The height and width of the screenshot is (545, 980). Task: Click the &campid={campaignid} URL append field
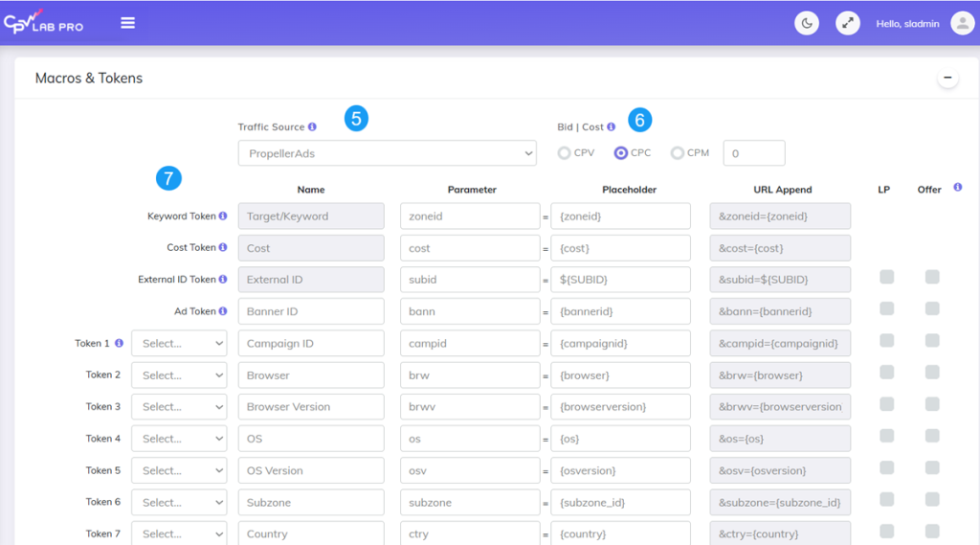(x=780, y=344)
